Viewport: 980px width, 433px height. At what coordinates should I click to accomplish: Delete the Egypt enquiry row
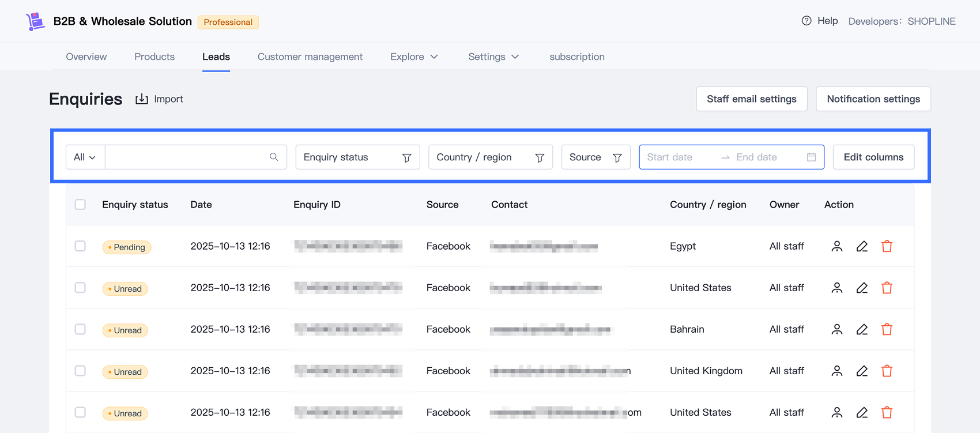coord(887,246)
